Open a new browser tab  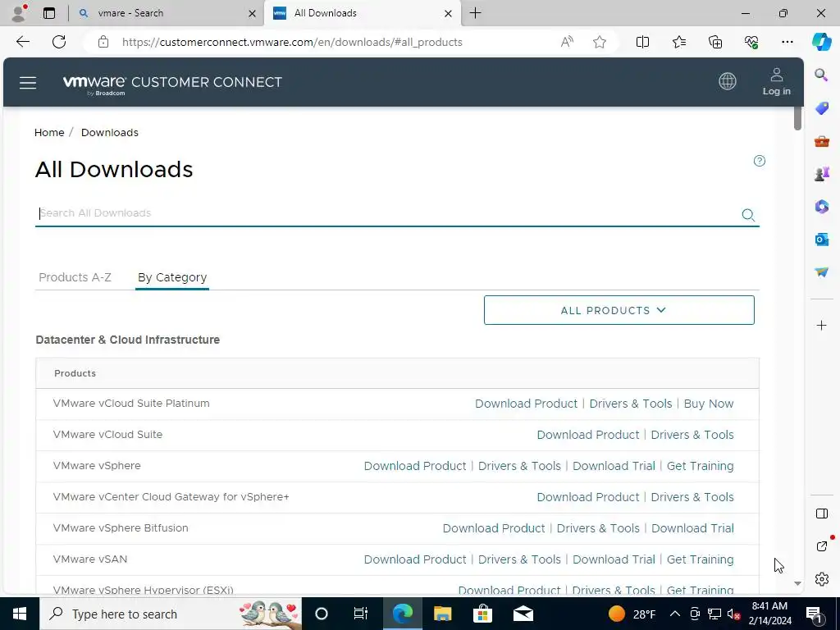[475, 13]
